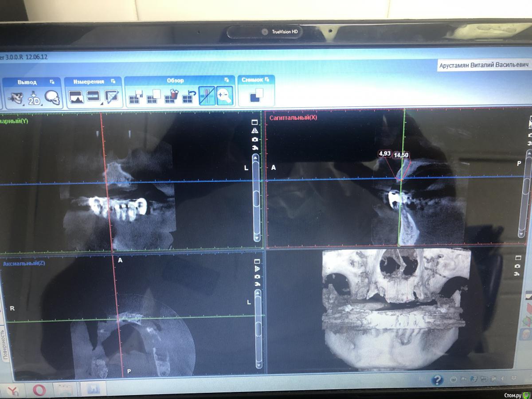Screen dimensions: 532x399
Task: Open help with the question mark button
Action: (437, 380)
